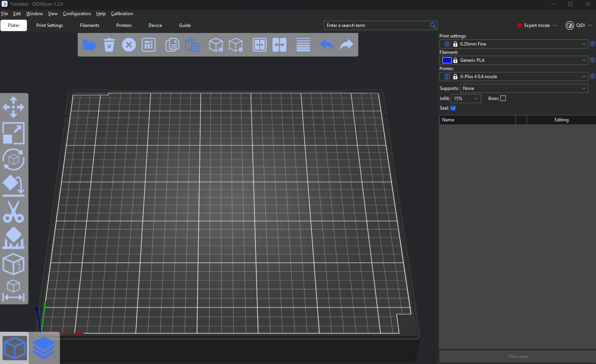
Task: Enable the Brim checkbox
Action: click(503, 98)
